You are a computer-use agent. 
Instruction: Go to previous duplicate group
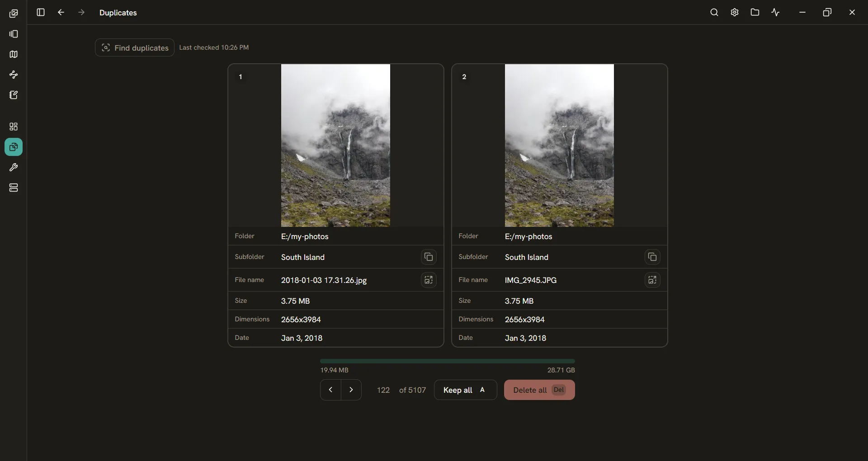[330, 390]
